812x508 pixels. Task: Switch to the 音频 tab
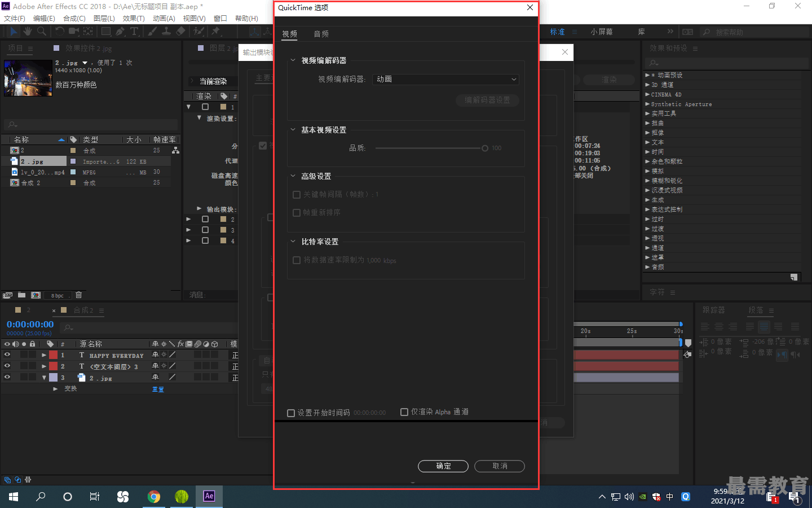coord(321,34)
